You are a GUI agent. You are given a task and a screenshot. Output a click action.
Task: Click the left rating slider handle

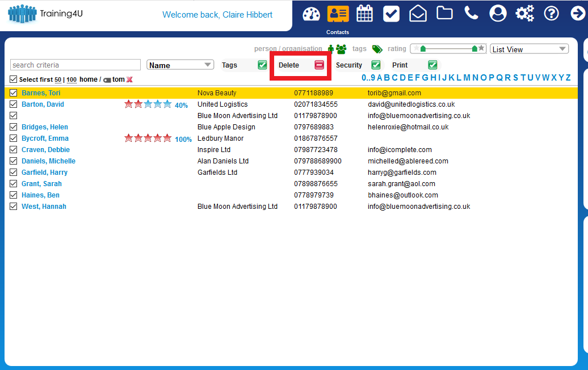pyautogui.click(x=423, y=49)
